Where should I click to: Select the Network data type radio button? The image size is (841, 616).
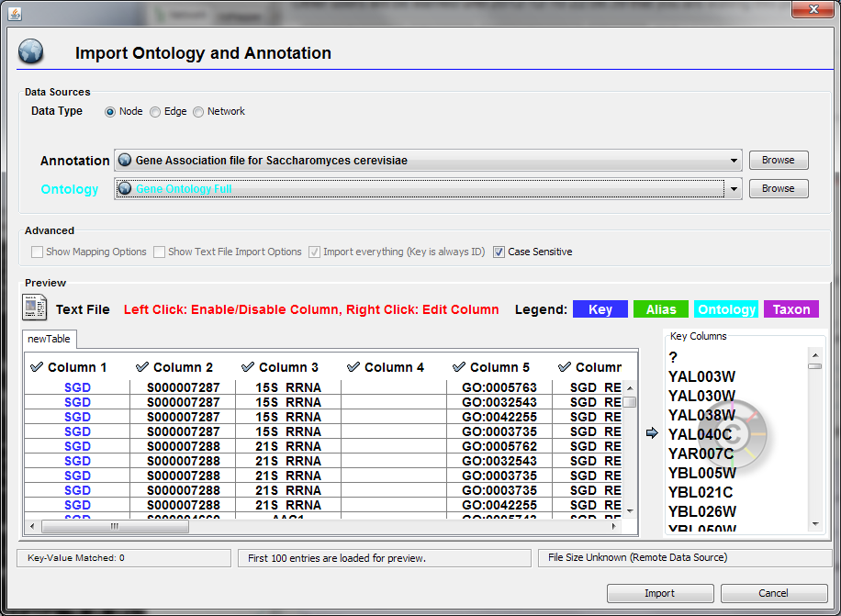pos(198,112)
